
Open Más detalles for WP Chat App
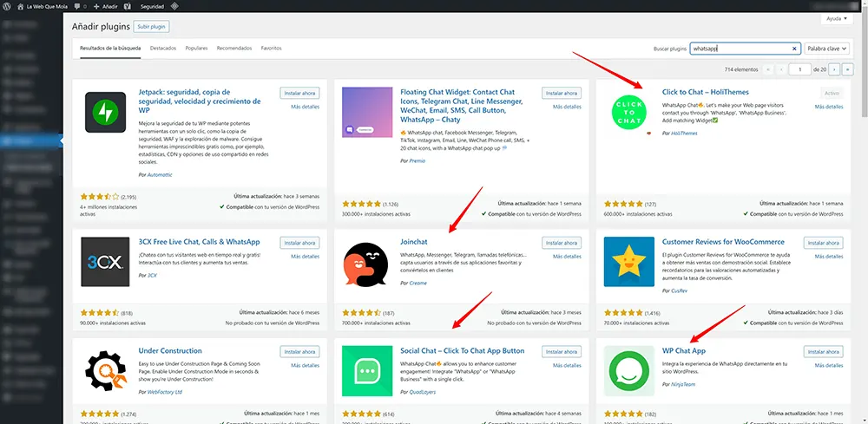point(829,365)
